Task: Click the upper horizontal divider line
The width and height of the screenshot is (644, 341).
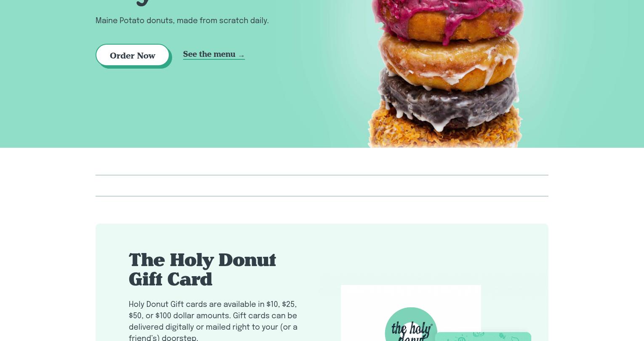Action: pos(322,175)
